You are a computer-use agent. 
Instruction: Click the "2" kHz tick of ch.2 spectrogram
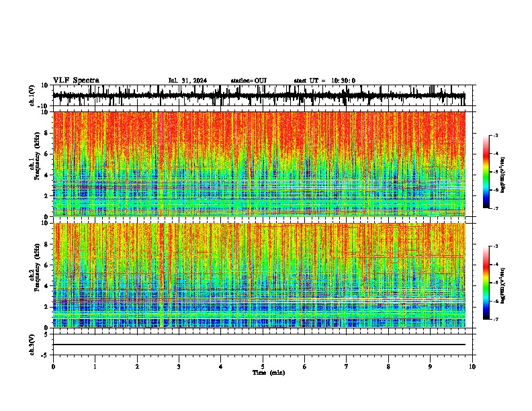(46, 307)
